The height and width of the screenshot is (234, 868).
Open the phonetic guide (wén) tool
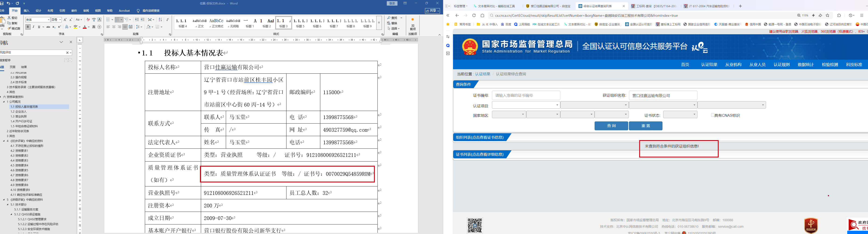[x=94, y=20]
